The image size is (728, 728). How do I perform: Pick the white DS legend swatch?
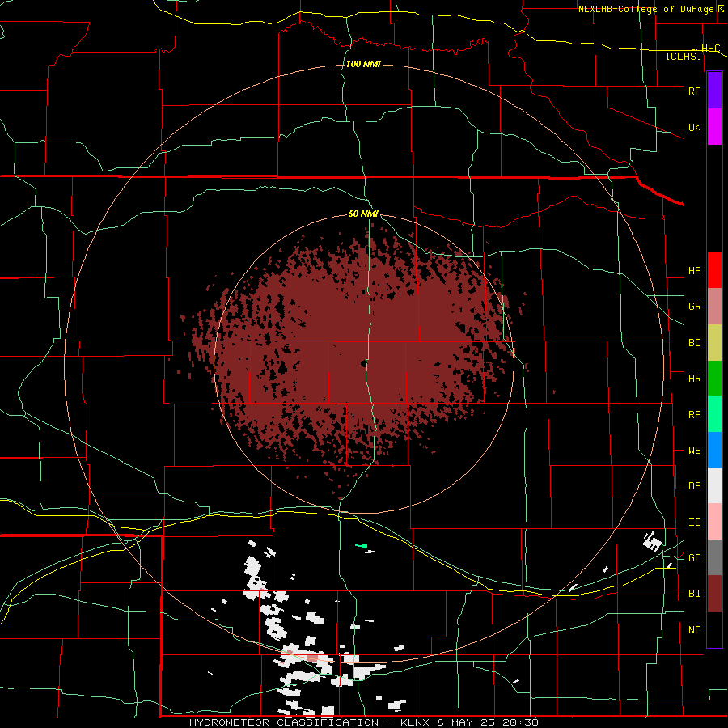pos(714,485)
